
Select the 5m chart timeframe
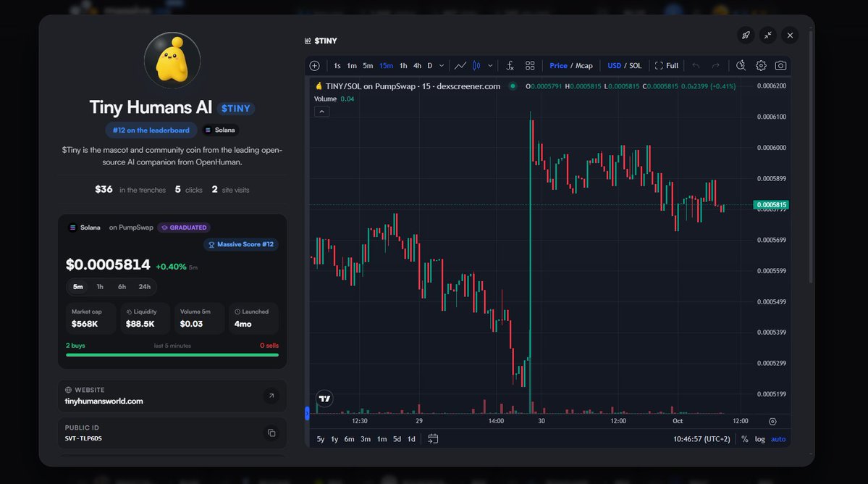368,66
